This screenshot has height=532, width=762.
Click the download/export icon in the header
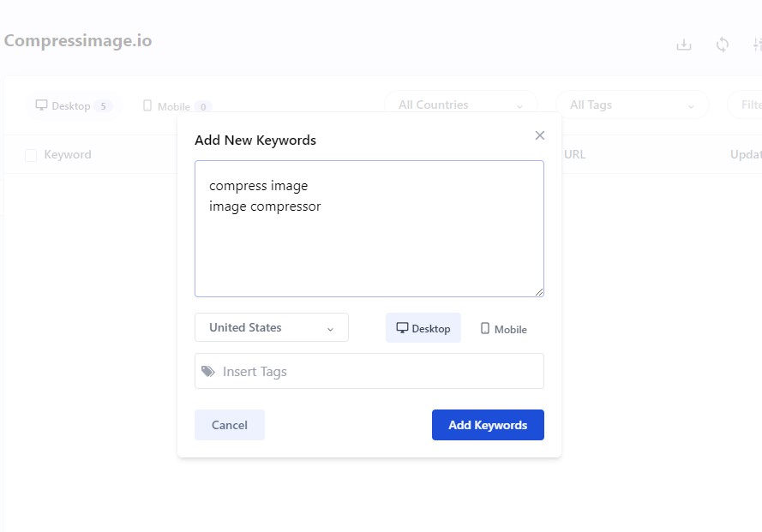coord(683,44)
